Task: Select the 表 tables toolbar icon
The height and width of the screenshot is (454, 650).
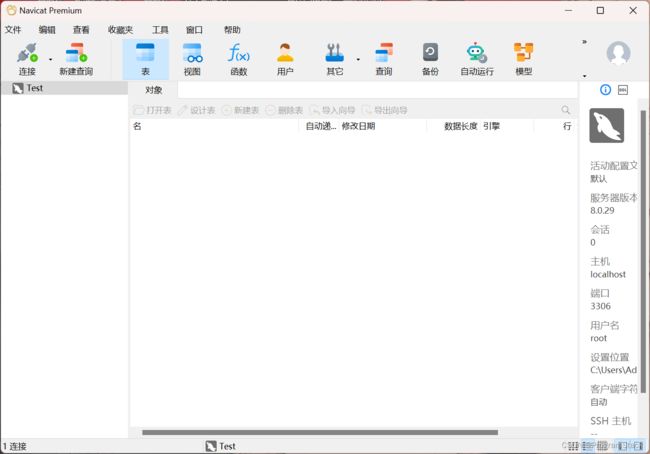Action: click(145, 59)
